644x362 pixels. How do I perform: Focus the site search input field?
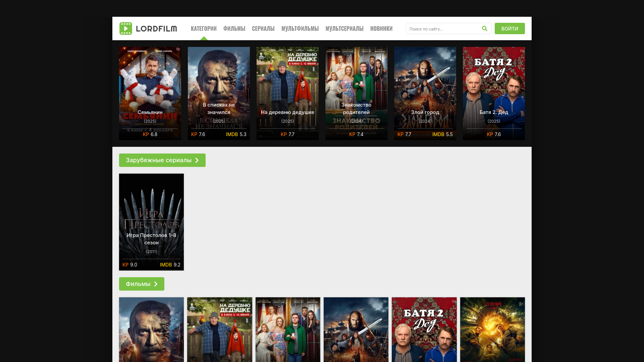[x=443, y=29]
